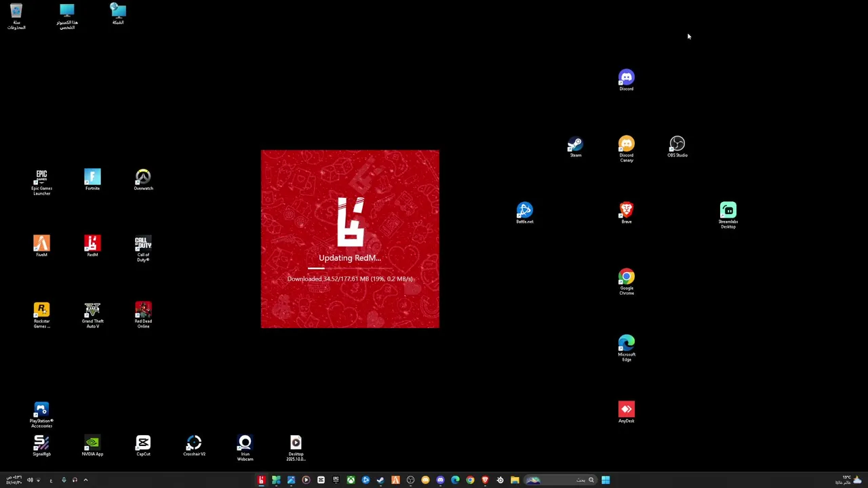Image resolution: width=868 pixels, height=488 pixels.
Task: Click the 'Updating RedM...' status text
Action: click(x=350, y=258)
